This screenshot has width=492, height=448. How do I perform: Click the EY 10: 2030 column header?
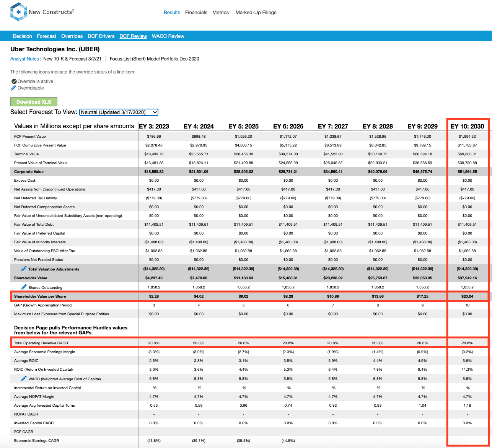coord(467,126)
